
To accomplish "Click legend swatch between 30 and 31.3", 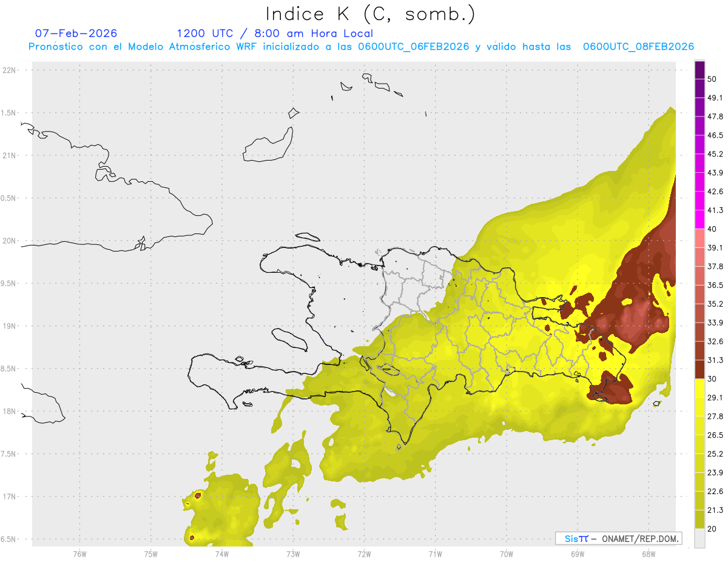I will (699, 369).
